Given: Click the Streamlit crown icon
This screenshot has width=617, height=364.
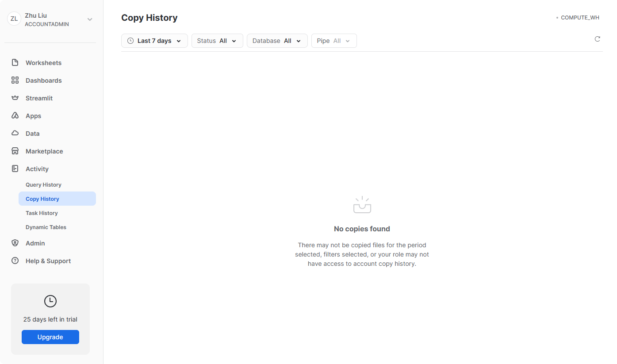Looking at the screenshot, I should tap(15, 98).
